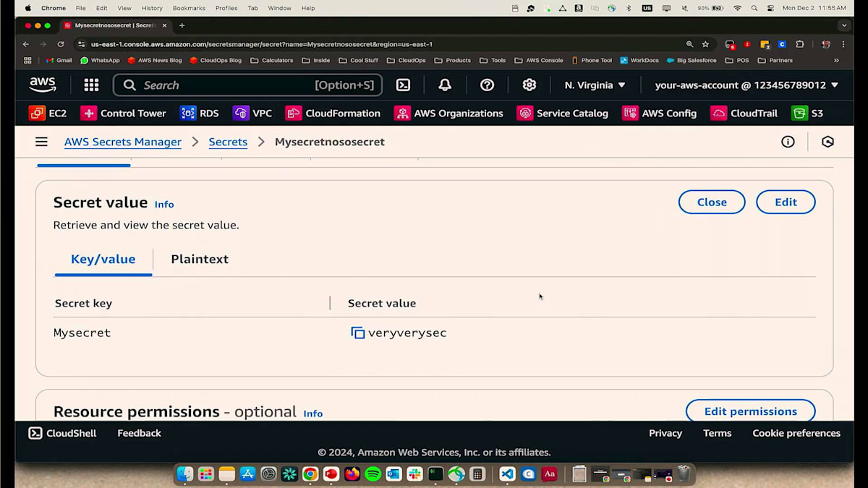Open the hexagon panel icon beside info
The image size is (868, 488).
(x=828, y=142)
